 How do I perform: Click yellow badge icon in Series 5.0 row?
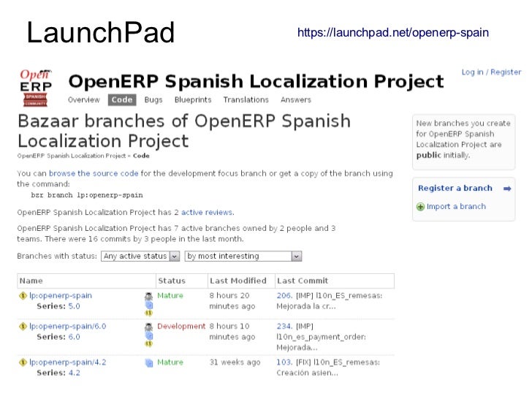click(x=148, y=313)
